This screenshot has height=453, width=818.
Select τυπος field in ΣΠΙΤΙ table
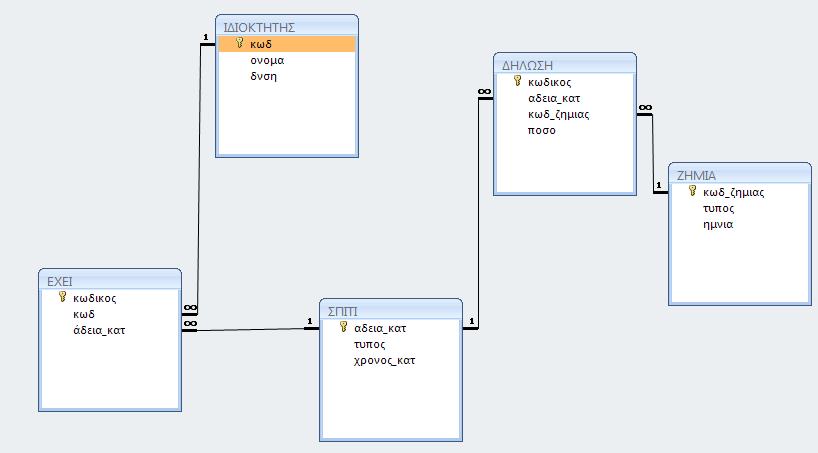391,344
